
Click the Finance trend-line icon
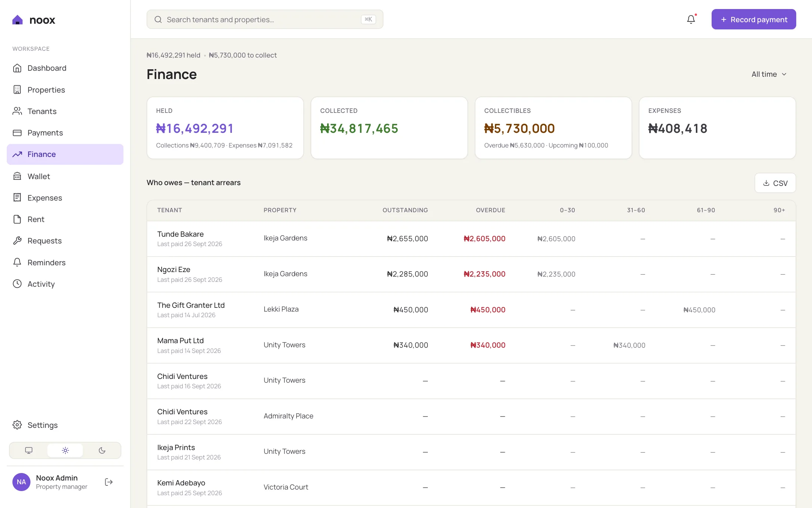click(17, 154)
